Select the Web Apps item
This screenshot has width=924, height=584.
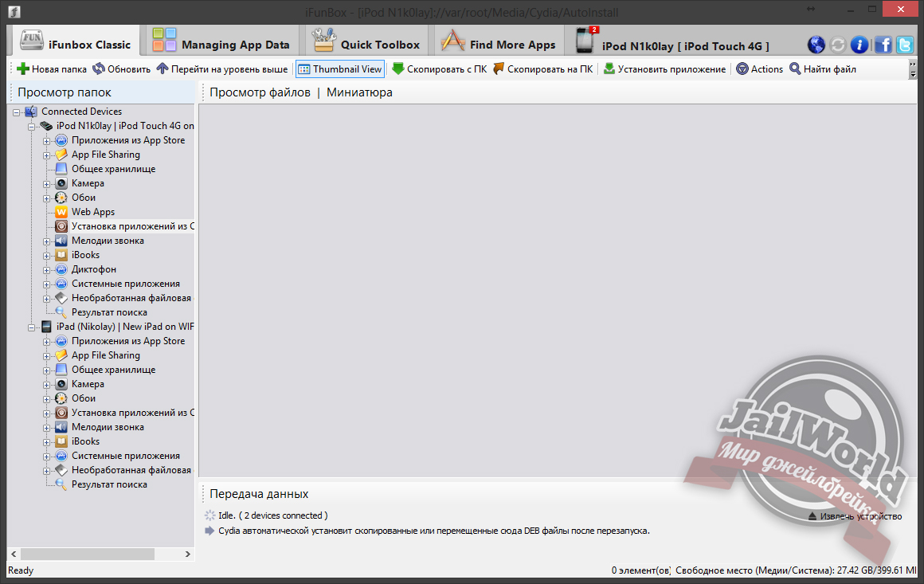pos(93,212)
